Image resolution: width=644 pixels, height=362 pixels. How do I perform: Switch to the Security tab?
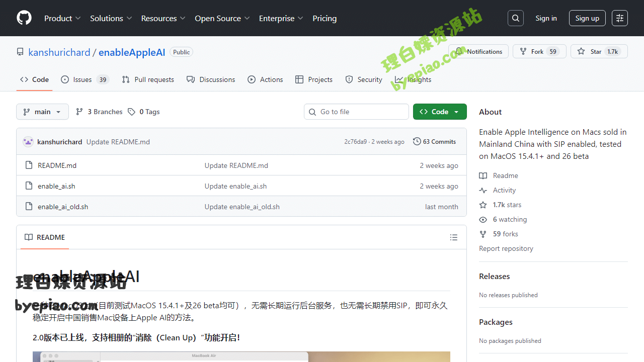pyautogui.click(x=364, y=79)
